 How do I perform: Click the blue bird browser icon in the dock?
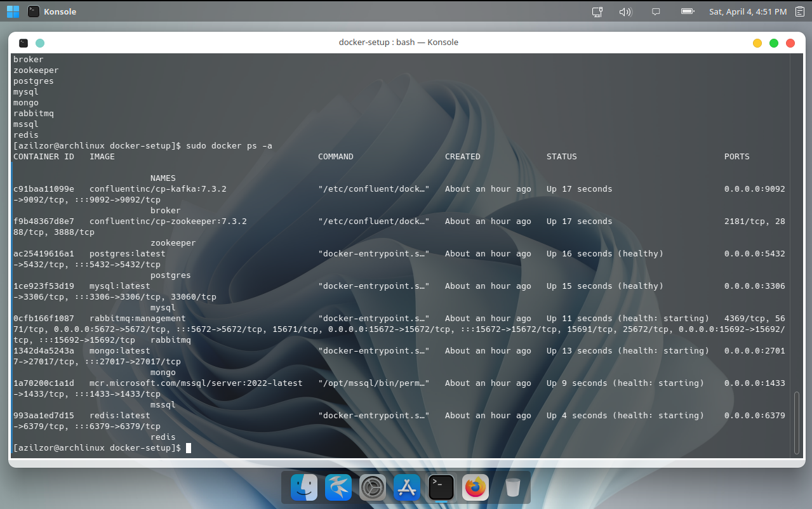point(338,487)
